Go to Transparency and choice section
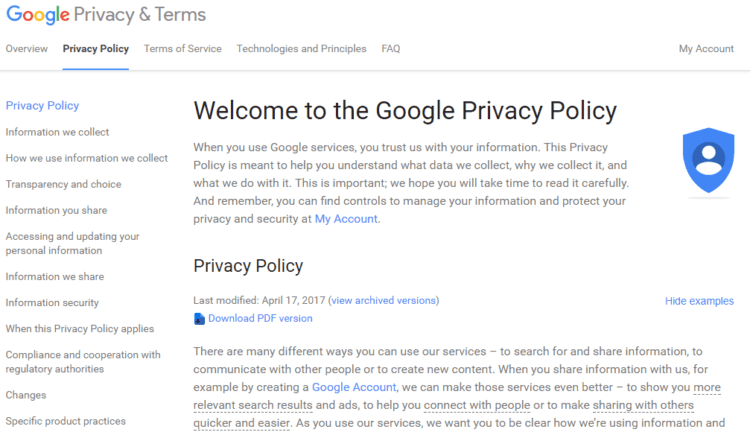 tap(64, 184)
